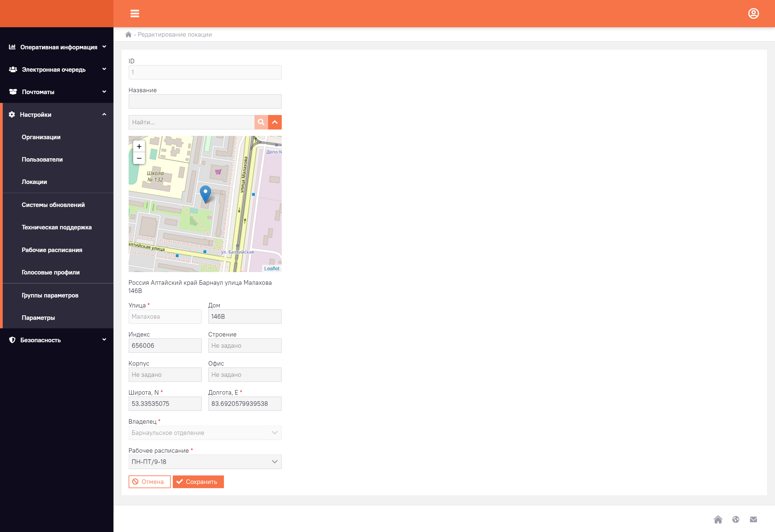Click the people icon beside Электронная очередь
The image size is (775, 532).
click(x=13, y=69)
